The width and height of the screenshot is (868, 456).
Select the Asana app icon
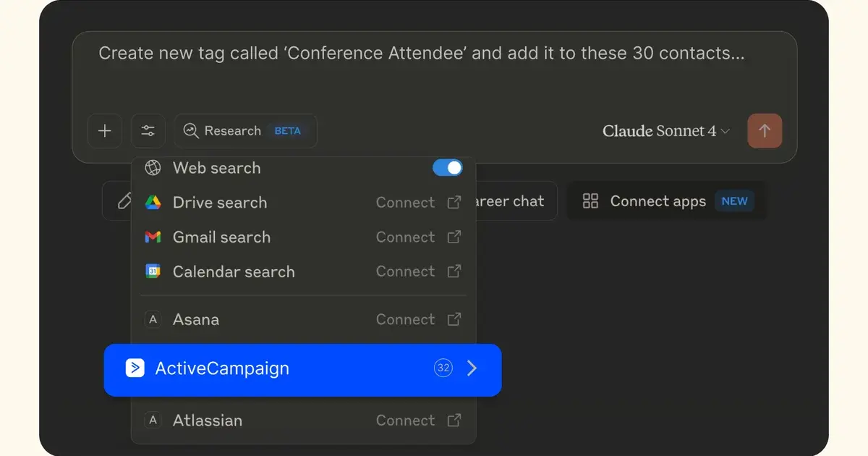[153, 319]
